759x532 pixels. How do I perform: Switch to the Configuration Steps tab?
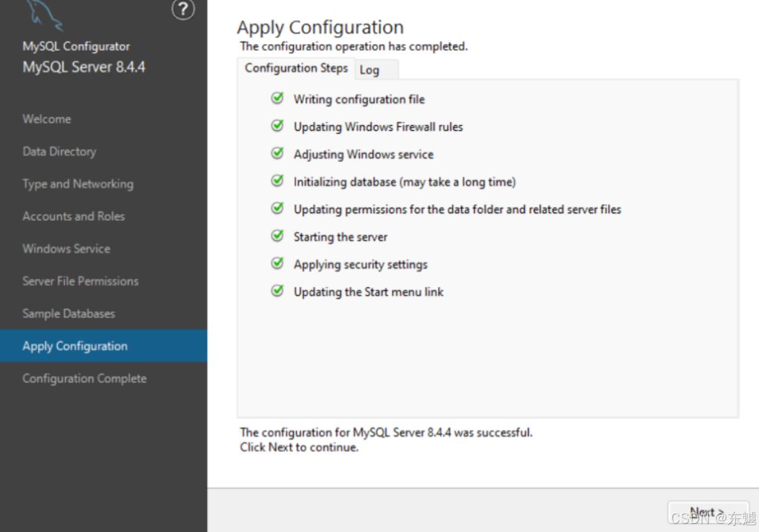(297, 68)
